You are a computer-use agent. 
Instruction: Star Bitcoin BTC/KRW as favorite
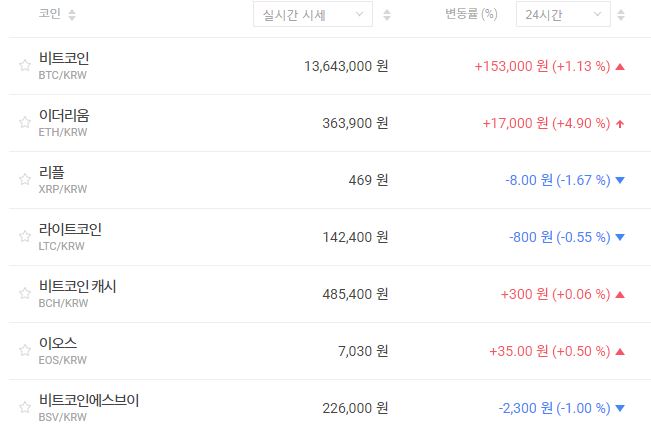24,66
